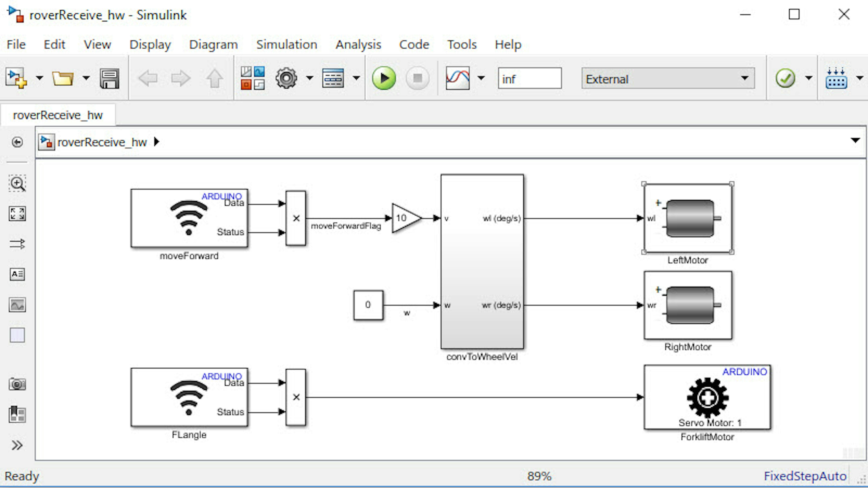Screen dimensions: 868x488
Task: Select the Area box palette icon
Action: [x=17, y=335]
